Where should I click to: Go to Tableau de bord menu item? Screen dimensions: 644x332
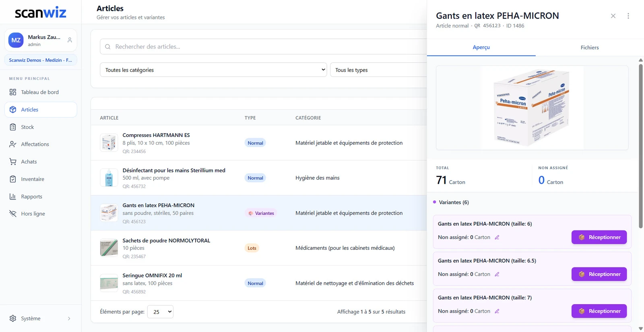[x=41, y=92]
